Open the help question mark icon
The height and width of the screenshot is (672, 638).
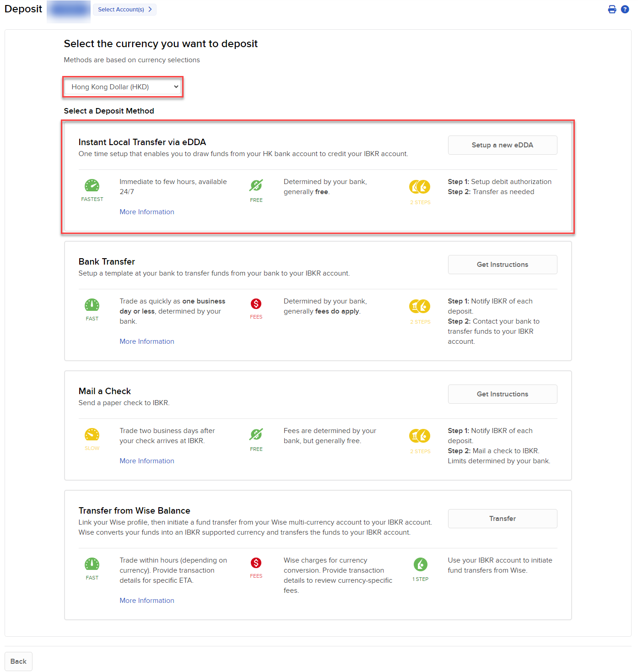(625, 9)
